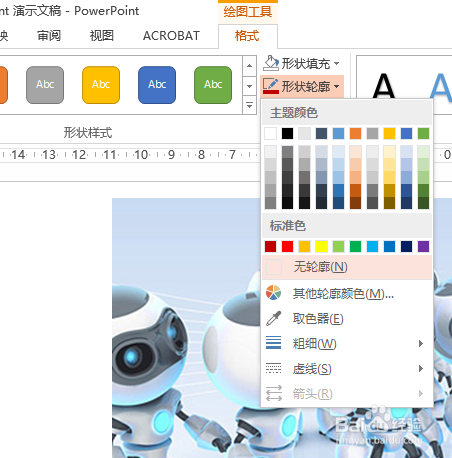Open 粗细(W) menu entry
Image resolution: width=452 pixels, height=458 pixels.
(347, 343)
